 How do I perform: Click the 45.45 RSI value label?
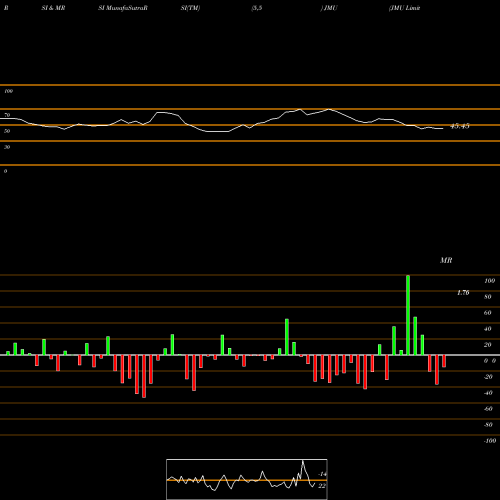point(460,126)
